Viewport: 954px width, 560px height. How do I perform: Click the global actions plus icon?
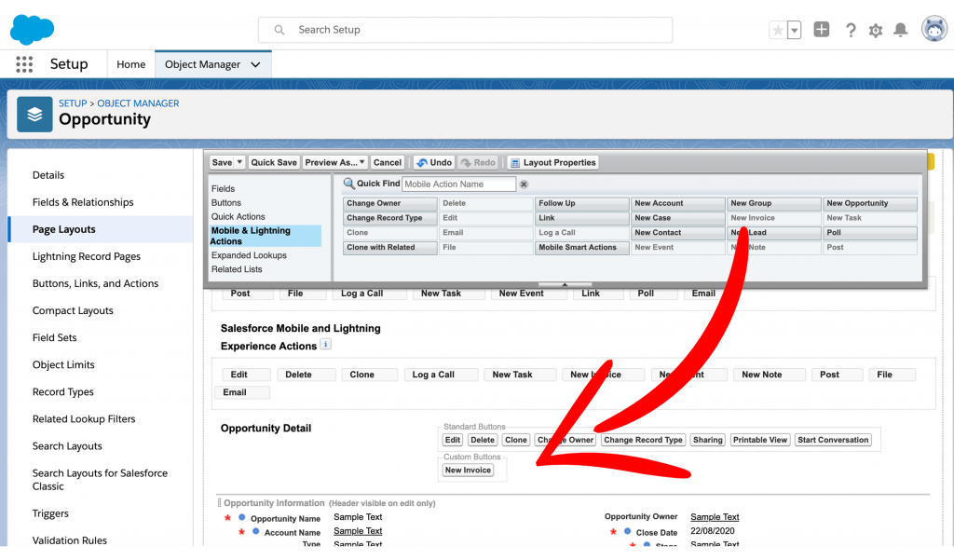pos(822,29)
